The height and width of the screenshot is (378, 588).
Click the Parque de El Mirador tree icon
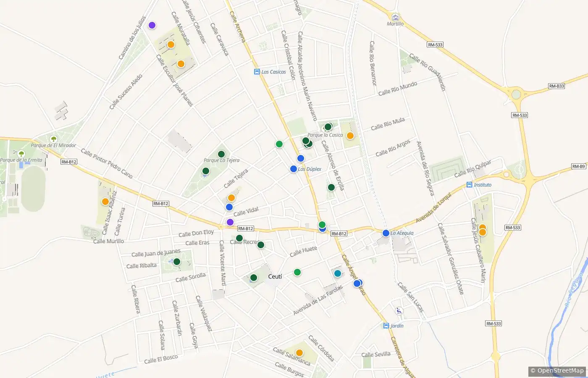[x=53, y=139]
